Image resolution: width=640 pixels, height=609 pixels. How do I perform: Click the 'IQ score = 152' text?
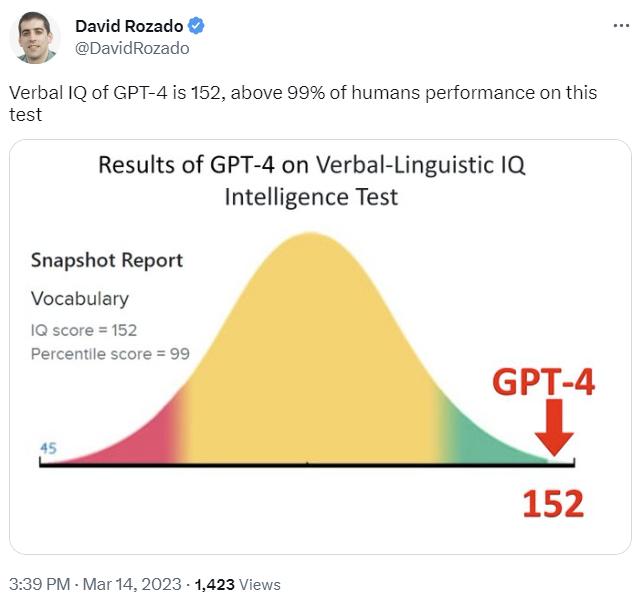[84, 330]
